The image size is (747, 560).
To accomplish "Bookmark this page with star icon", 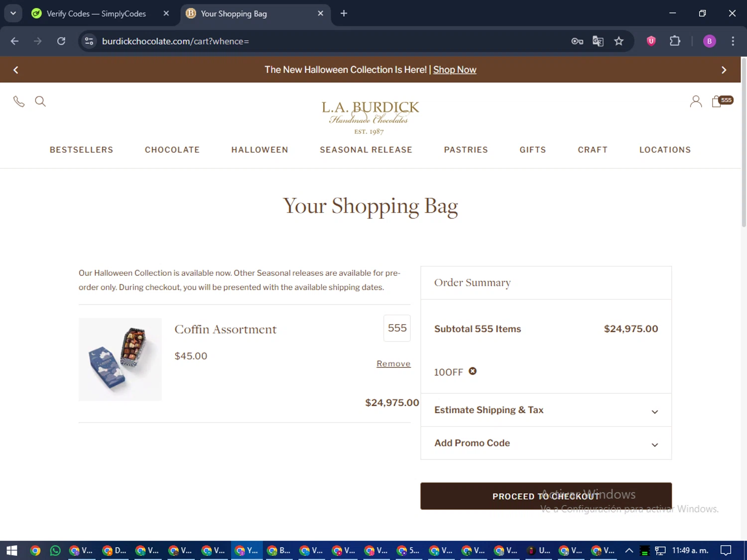I will click(619, 41).
